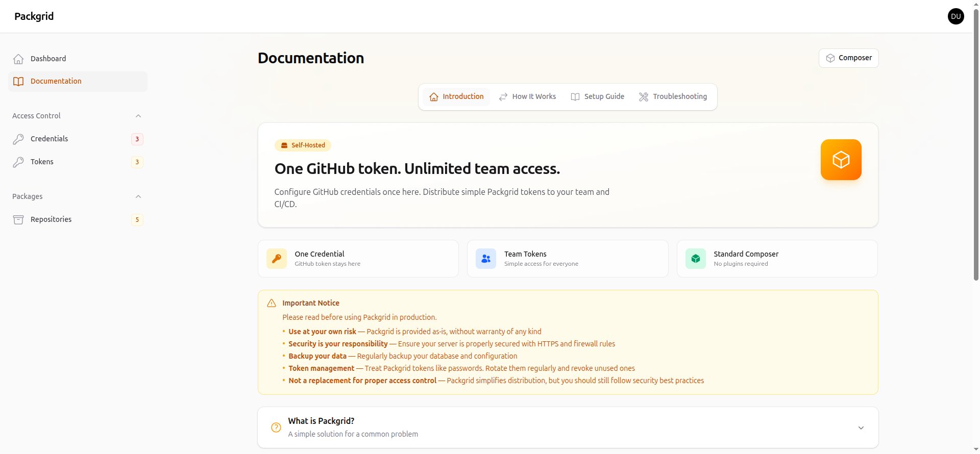
Task: Click the 'Important Notice' heading text
Action: (311, 303)
